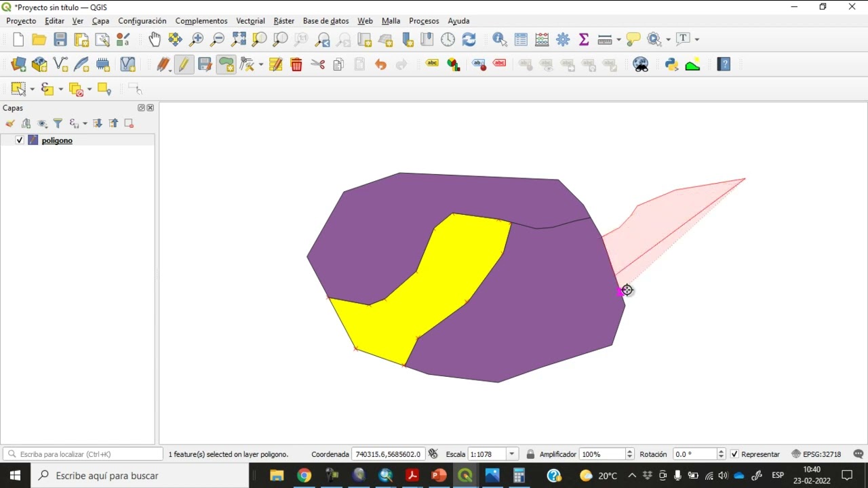Open the measure tool dropdown arrow
Image resolution: width=868 pixels, height=488 pixels.
(x=618, y=39)
